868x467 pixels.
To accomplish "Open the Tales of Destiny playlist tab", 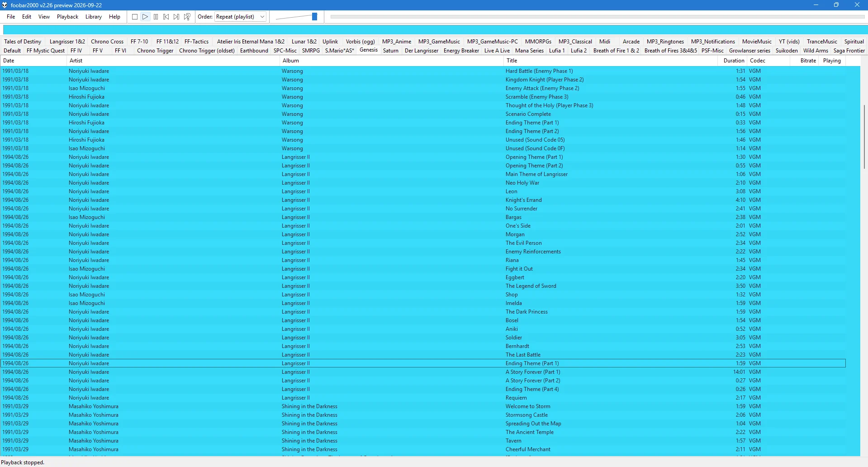I will click(x=23, y=42).
